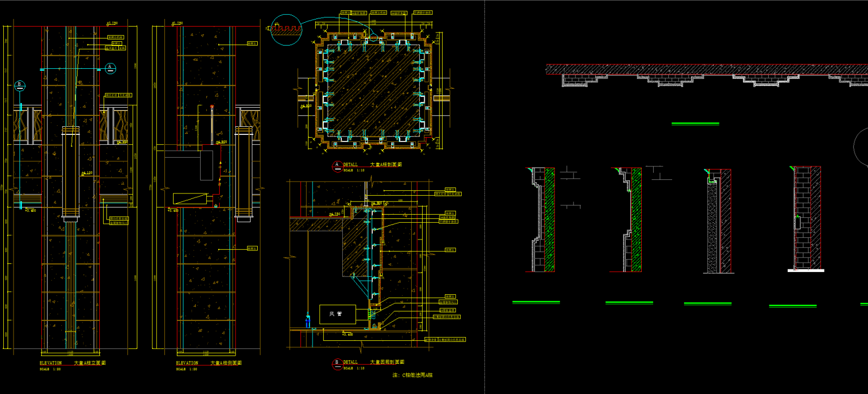
Task: Click 'SCALE 1:10' under the corridor section
Action: pos(354,368)
